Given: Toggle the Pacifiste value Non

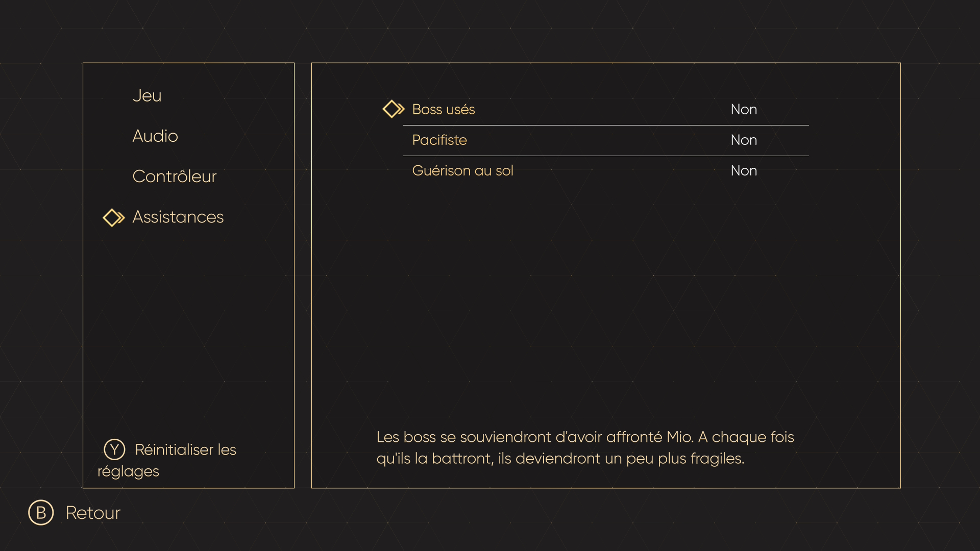Looking at the screenshot, I should tap(743, 140).
